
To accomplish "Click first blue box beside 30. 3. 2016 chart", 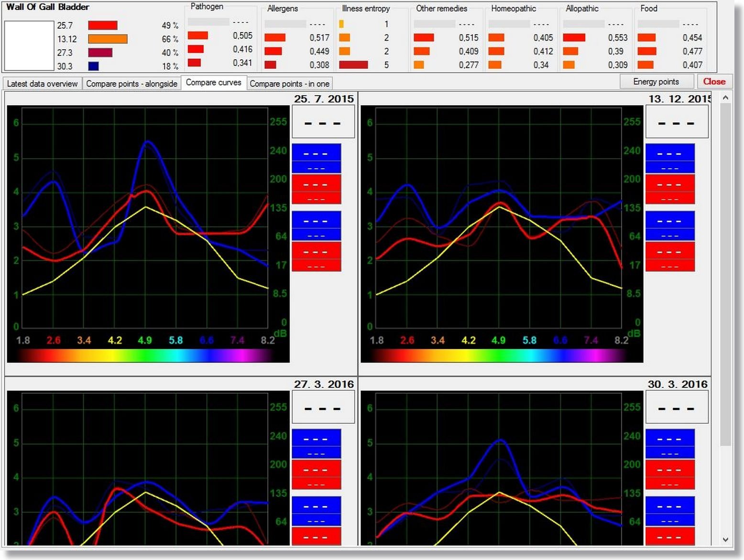I will point(669,443).
